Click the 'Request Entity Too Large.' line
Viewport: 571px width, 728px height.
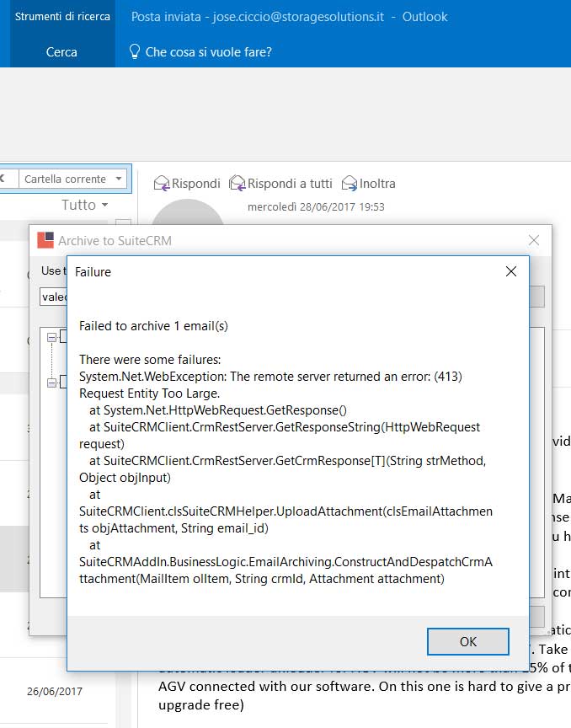pyautogui.click(x=149, y=393)
